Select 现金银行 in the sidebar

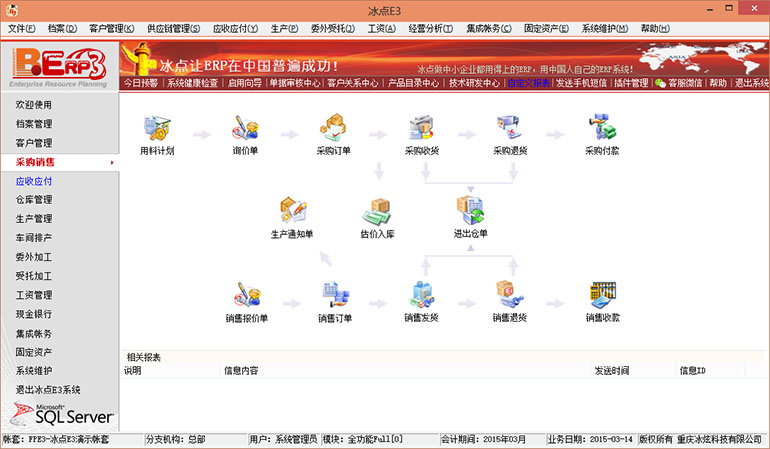pyautogui.click(x=33, y=314)
